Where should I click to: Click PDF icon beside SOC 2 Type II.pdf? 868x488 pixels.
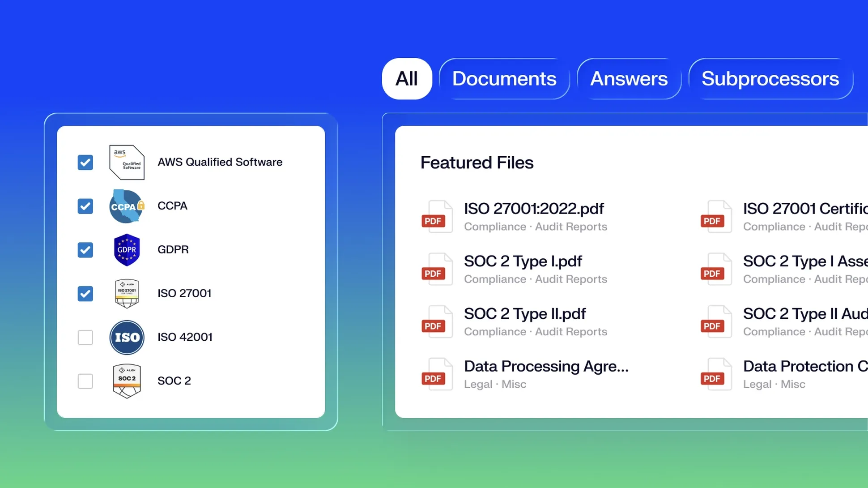click(436, 322)
